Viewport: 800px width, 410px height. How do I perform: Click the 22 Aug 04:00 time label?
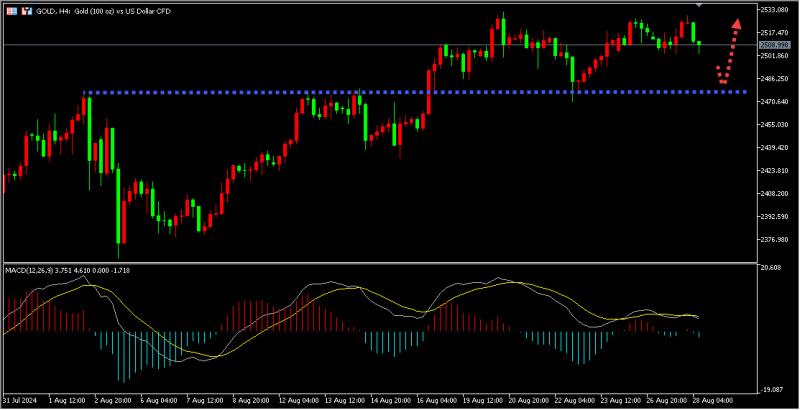point(576,400)
